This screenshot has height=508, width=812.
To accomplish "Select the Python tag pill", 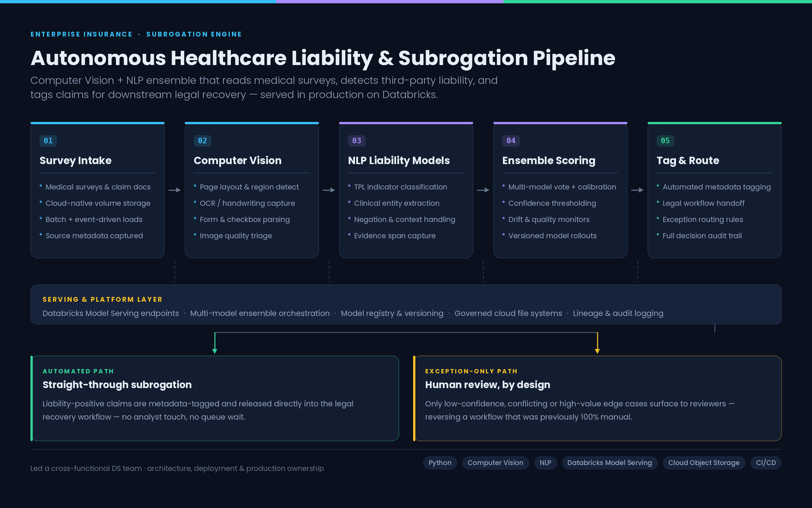I will 440,463.
